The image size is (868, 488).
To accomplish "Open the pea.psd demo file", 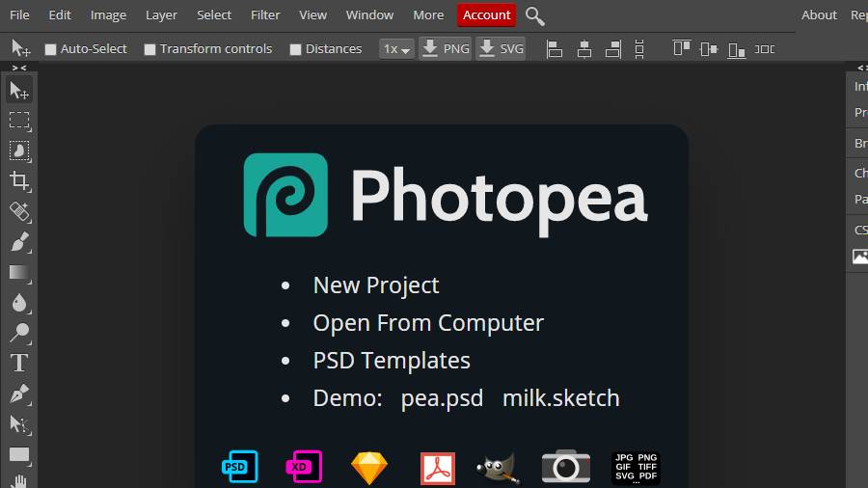I will coord(442,398).
